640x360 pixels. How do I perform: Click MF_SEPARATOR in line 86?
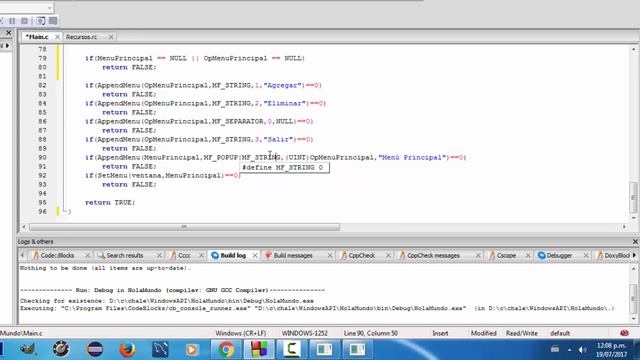click(x=238, y=121)
